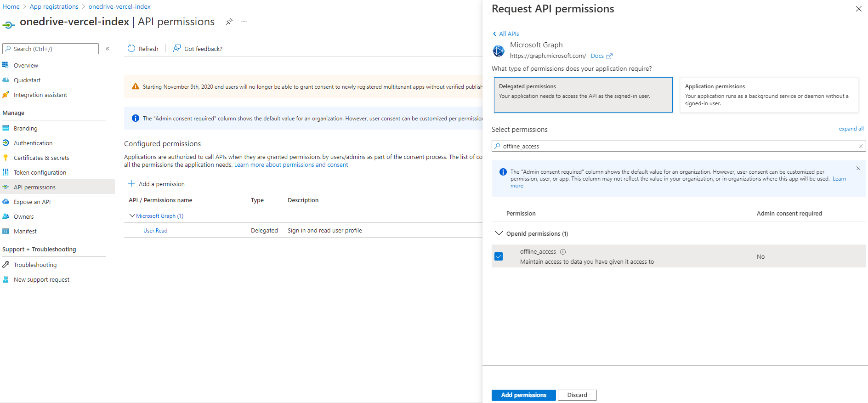The image size is (868, 403).
Task: Click the Certificates & secrets key icon
Action: click(x=6, y=158)
